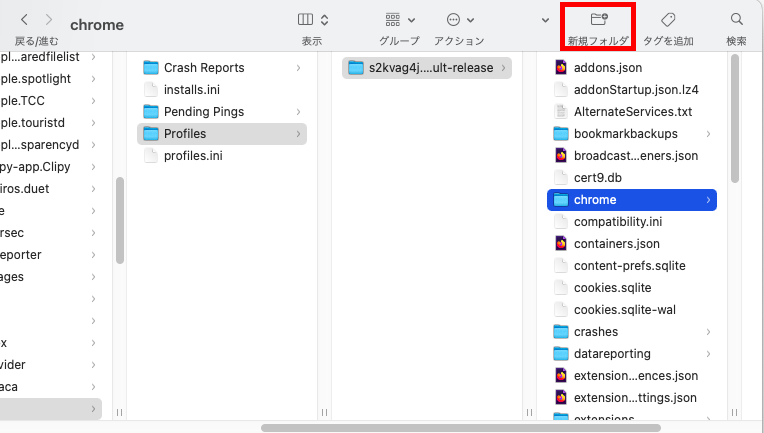Click the cert9.db file icon
Image resolution: width=764 pixels, height=433 pixels.
click(x=561, y=177)
